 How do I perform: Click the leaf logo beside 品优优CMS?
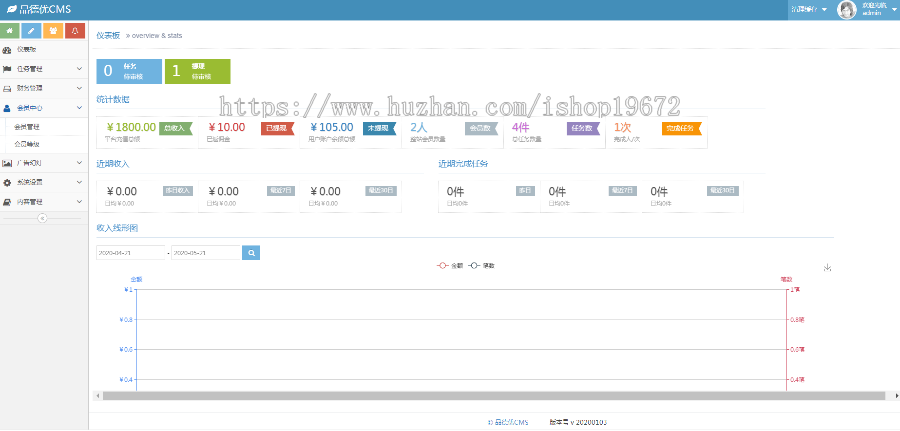(x=11, y=9)
